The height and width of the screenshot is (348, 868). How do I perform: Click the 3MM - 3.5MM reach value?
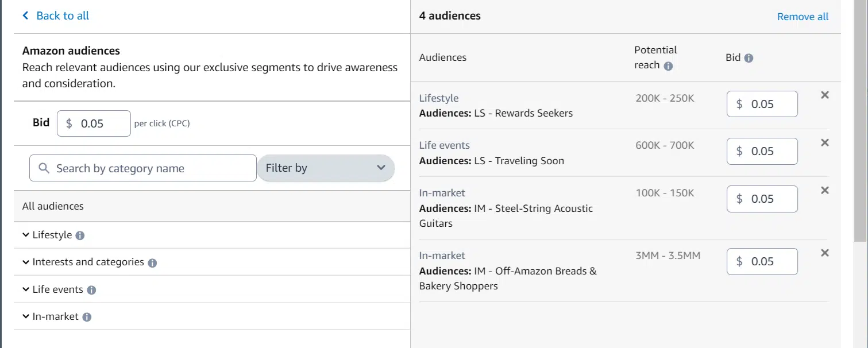(x=668, y=256)
